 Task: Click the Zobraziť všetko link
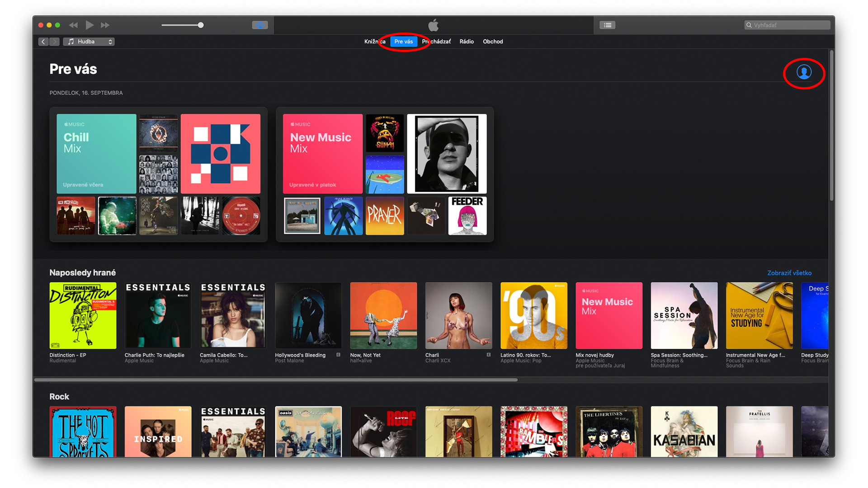[x=789, y=273]
